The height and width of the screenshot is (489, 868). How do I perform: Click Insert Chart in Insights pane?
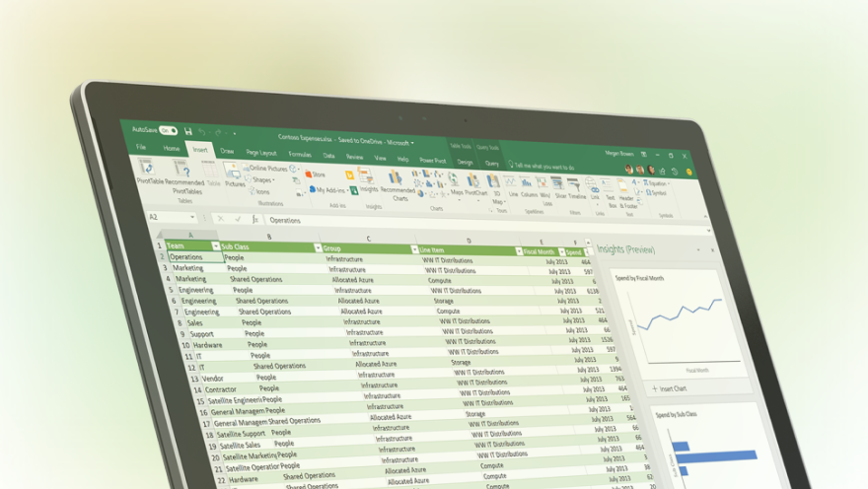pyautogui.click(x=669, y=388)
